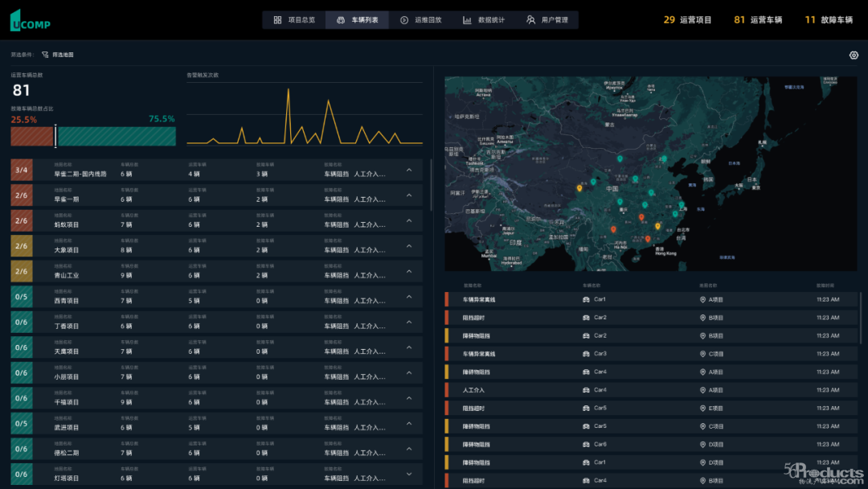Click the 3/4 status badge
This screenshot has width=868, height=489.
(x=22, y=170)
